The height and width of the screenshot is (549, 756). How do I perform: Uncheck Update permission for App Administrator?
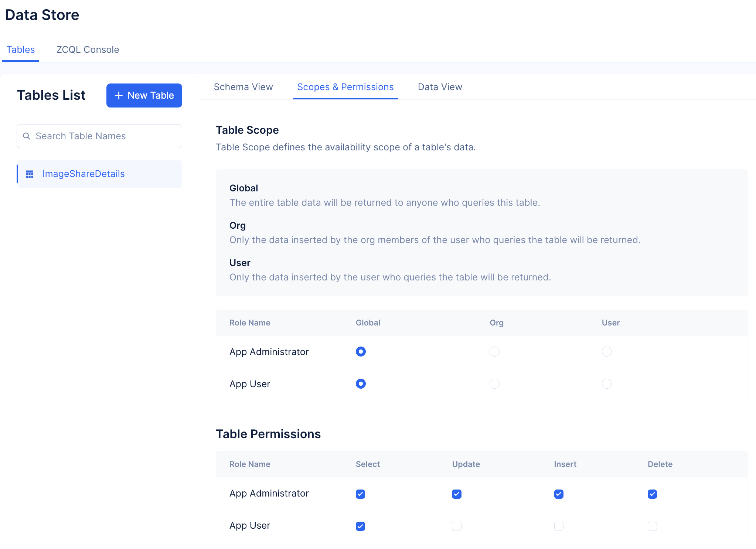[x=457, y=494]
